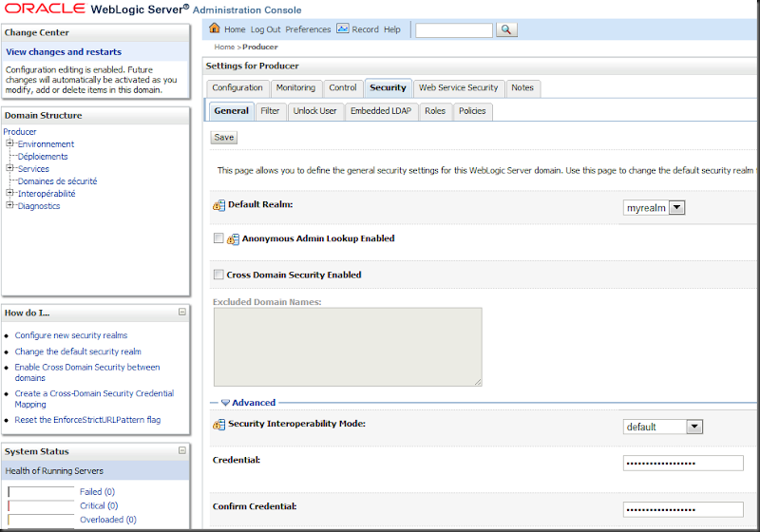
Task: Collapse the How do I panel
Action: pos(182,312)
